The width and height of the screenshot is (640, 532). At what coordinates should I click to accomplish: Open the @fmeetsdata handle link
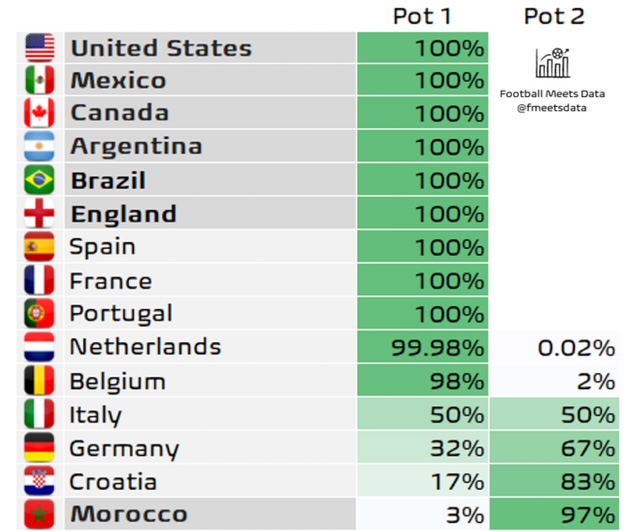click(x=553, y=108)
